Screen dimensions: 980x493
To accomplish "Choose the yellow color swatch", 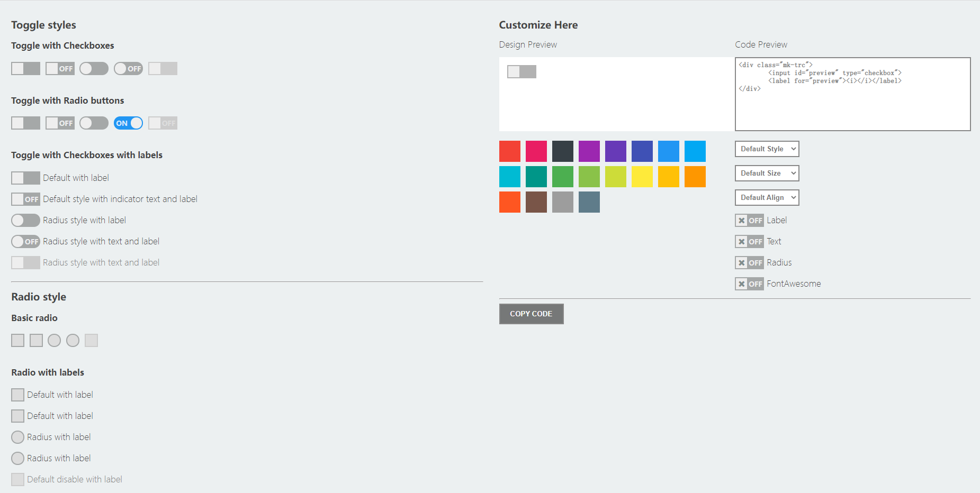I will 642,177.
